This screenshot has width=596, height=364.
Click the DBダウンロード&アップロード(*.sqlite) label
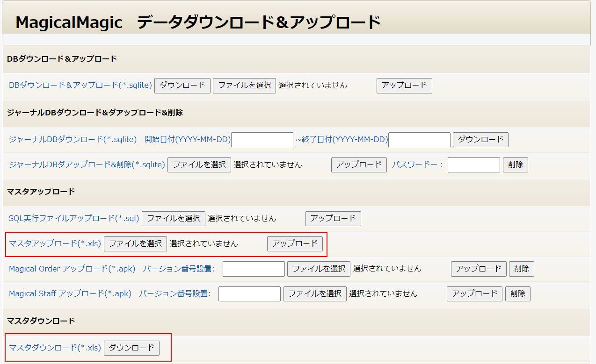pos(80,86)
